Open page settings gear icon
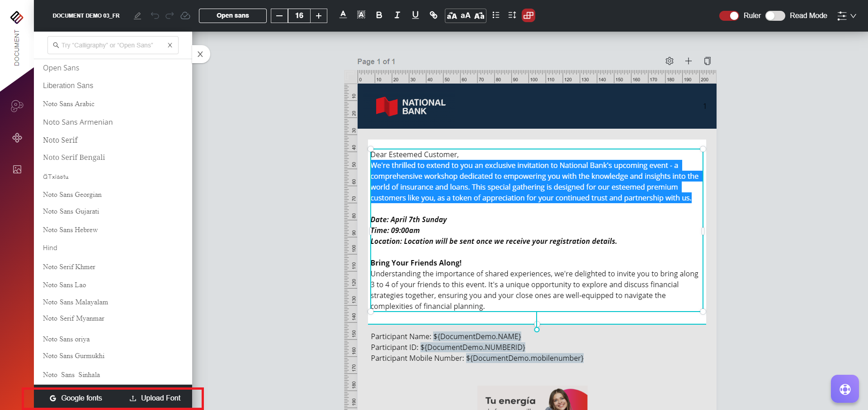This screenshot has width=868, height=410. pyautogui.click(x=670, y=61)
